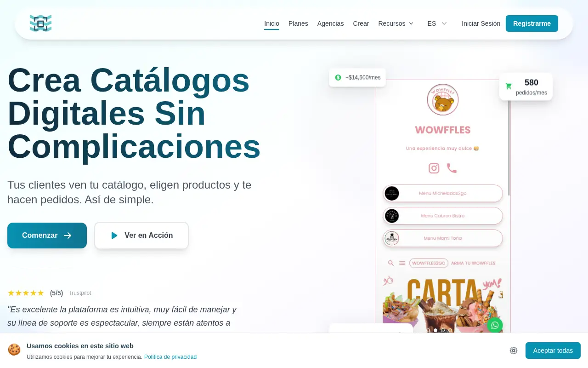Select the ARMA TU WOWFFLES tab

473,263
